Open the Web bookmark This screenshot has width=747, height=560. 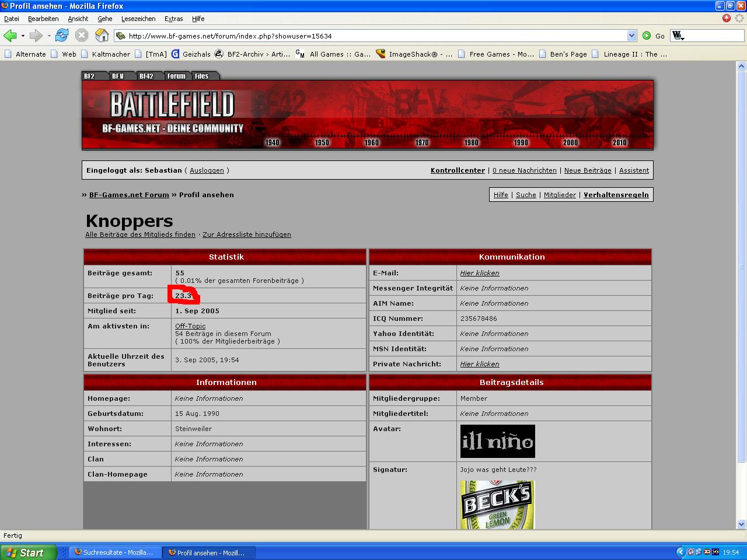[x=63, y=54]
